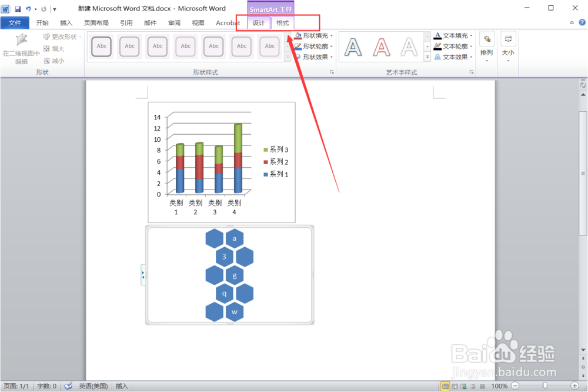Open the blue Help question mark
This screenshot has height=392, width=588.
pos(582,22)
